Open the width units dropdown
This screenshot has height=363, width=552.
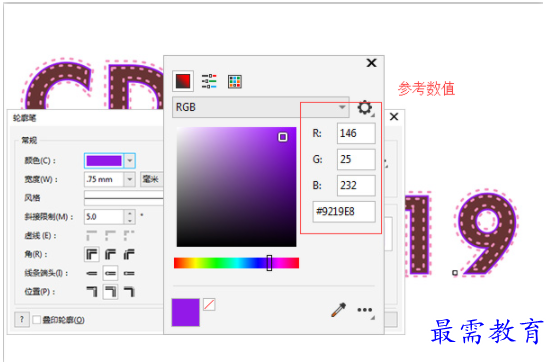pyautogui.click(x=151, y=180)
